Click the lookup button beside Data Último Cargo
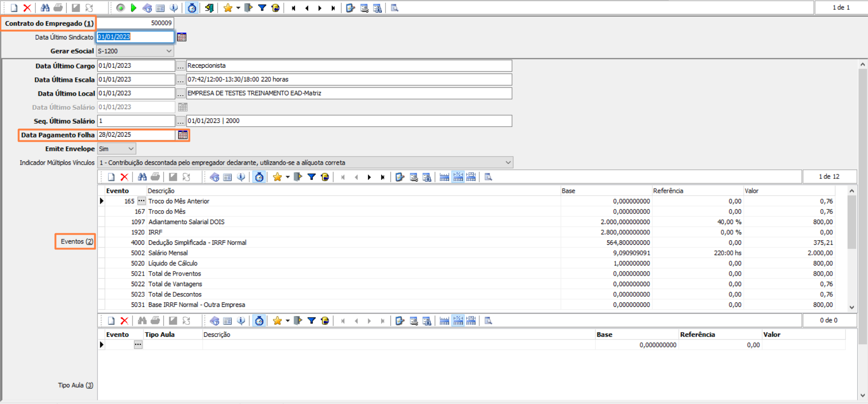Image resolution: width=868 pixels, height=404 pixels. [180, 66]
